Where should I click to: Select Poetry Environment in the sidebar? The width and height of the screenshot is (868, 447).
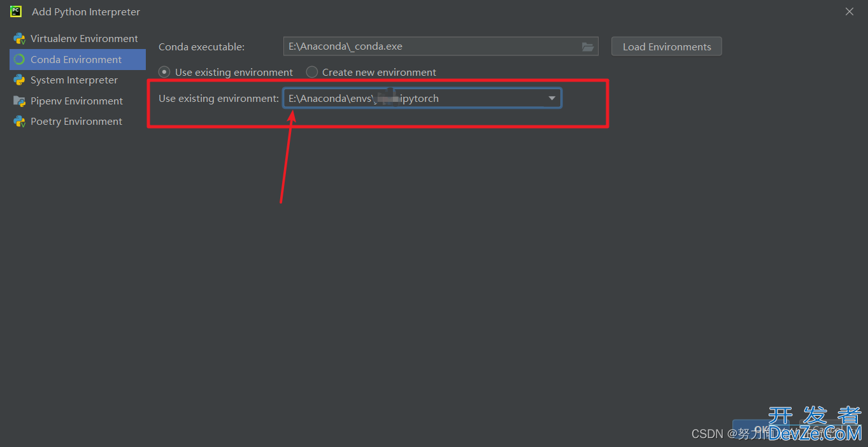(78, 122)
